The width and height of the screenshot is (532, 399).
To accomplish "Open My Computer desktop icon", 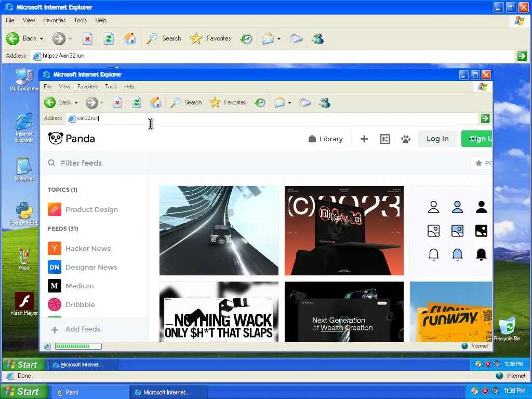I will [x=24, y=79].
